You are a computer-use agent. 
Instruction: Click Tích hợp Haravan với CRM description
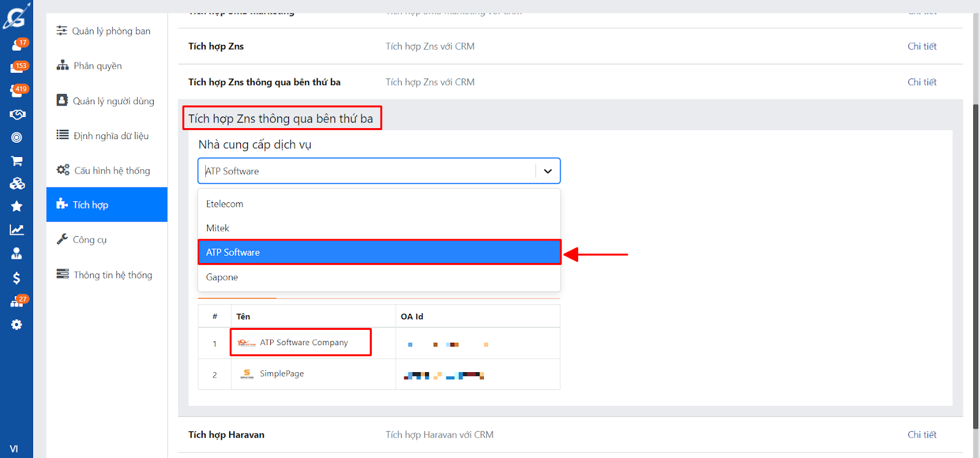[x=439, y=435]
